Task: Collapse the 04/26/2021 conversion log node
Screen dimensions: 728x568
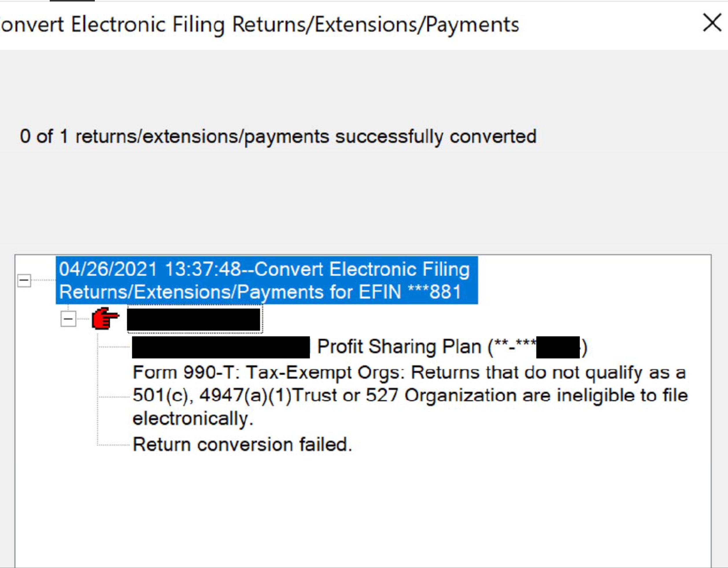Action: coord(24,280)
